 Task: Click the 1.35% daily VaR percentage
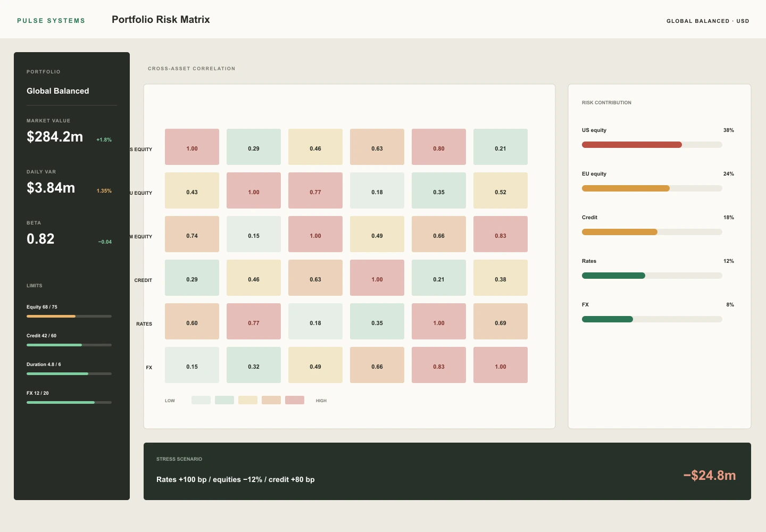coord(104,191)
